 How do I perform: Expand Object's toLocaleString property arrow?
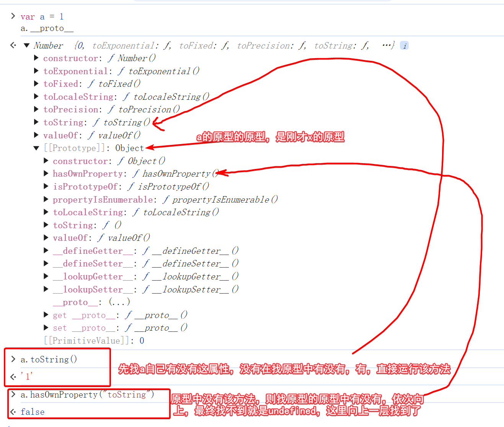click(46, 212)
